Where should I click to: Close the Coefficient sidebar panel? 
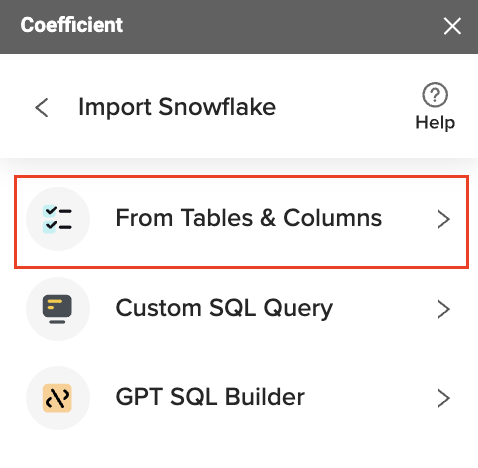452,26
